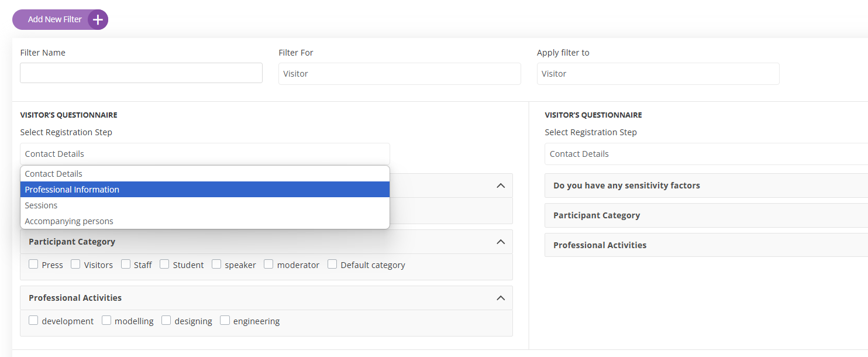Collapse the Professional Activities section chevron
The width and height of the screenshot is (868, 357).
pyautogui.click(x=500, y=298)
